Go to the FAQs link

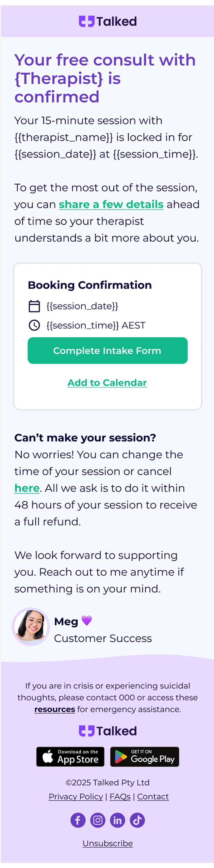point(120,797)
